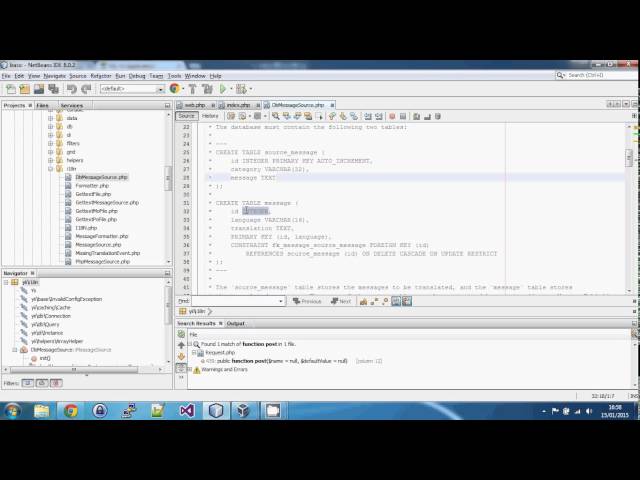640x480 pixels.
Task: Click the Debug Project toolbar icon
Action: (241, 89)
